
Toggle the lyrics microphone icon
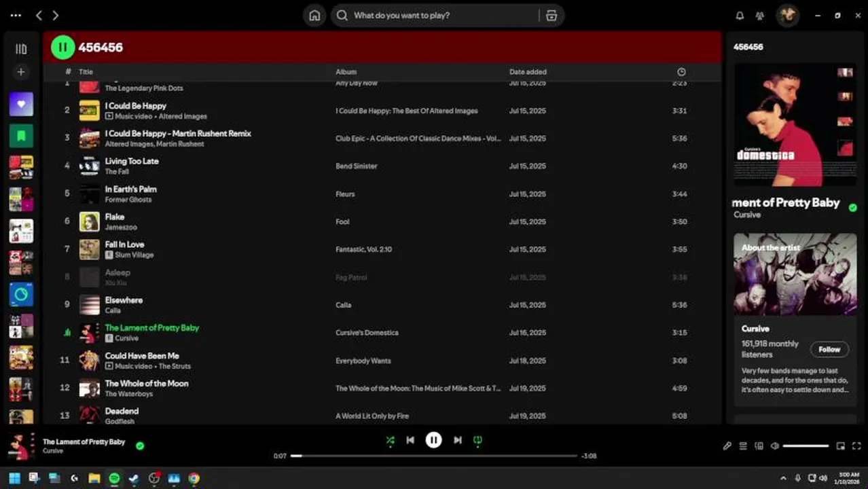pyautogui.click(x=727, y=446)
